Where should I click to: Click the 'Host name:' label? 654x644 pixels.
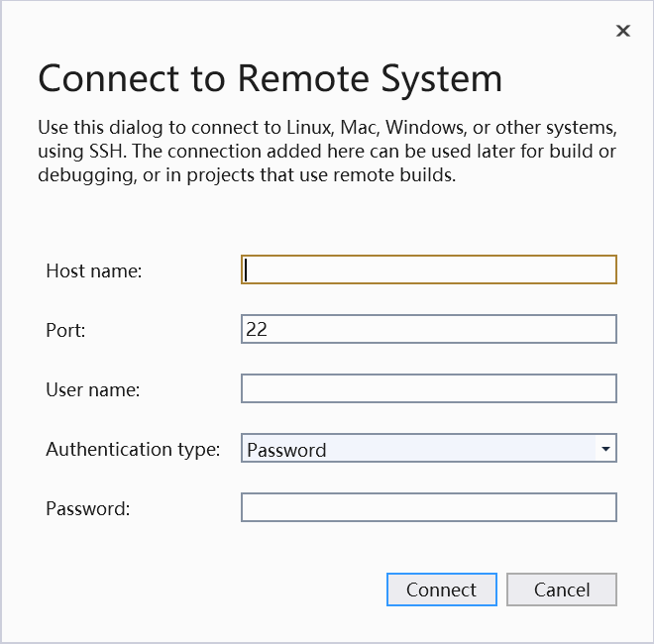click(94, 270)
